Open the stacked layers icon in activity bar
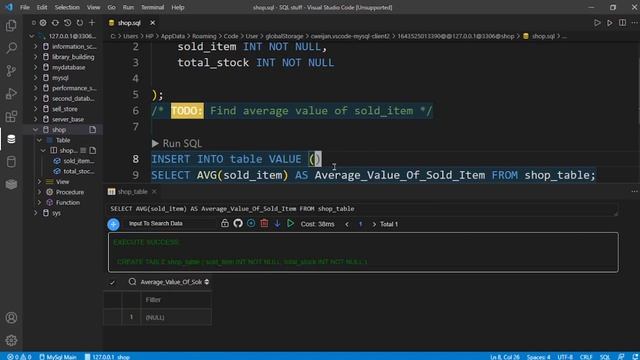This screenshot has height=360, width=640. point(11,184)
